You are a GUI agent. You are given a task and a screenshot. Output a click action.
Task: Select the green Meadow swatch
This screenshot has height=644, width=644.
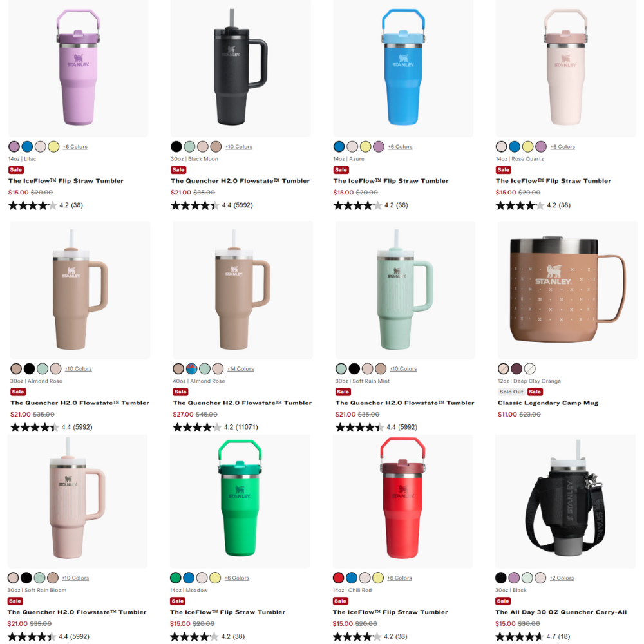[175, 578]
